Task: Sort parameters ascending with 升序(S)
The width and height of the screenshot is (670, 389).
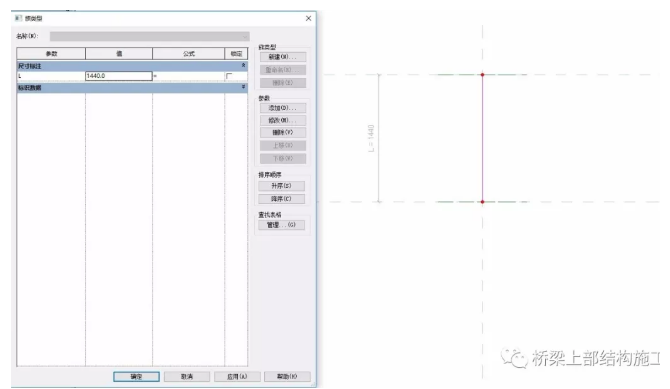Action: coord(281,186)
